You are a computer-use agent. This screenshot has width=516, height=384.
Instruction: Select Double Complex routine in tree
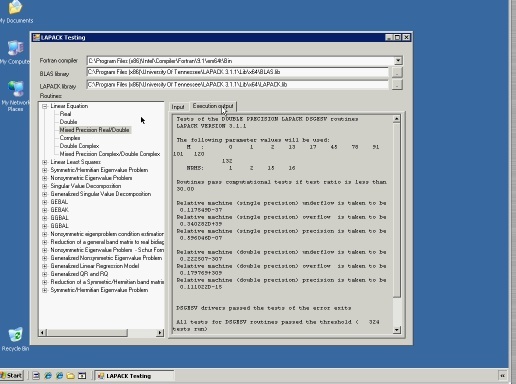79,146
